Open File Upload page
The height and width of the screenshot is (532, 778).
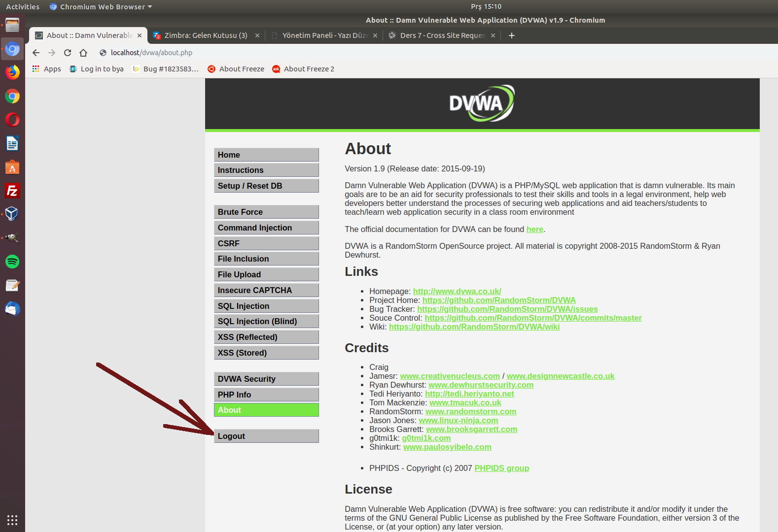click(x=266, y=274)
